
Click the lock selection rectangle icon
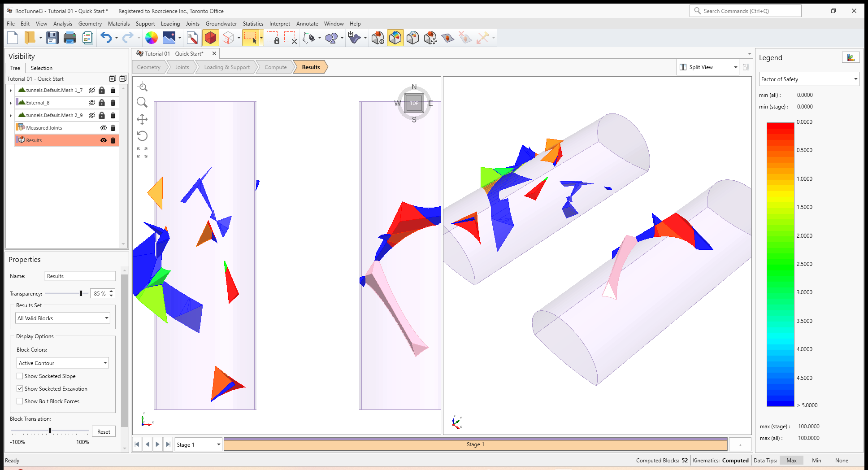(273, 38)
